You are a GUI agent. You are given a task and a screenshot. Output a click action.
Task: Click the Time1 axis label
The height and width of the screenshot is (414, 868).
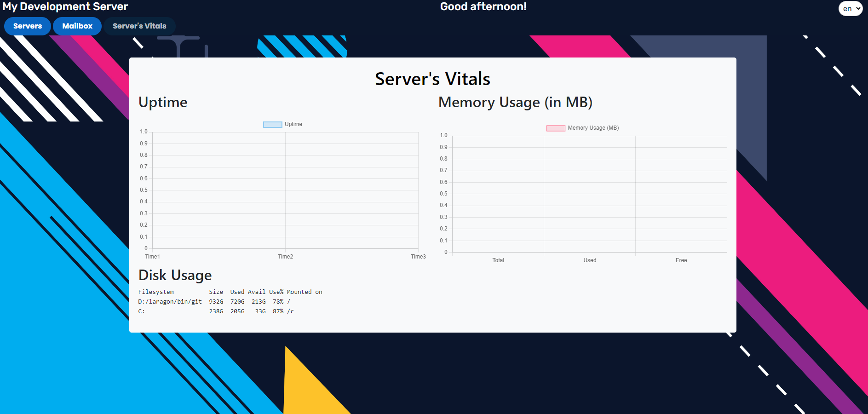coord(153,257)
